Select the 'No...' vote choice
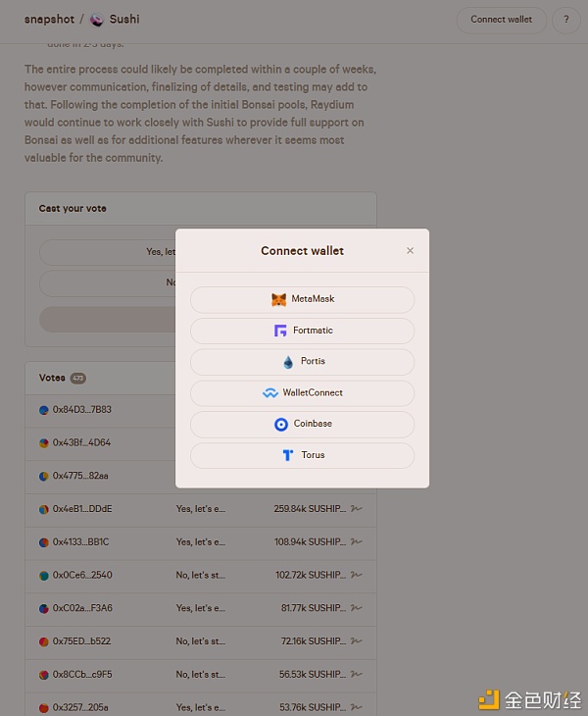The image size is (588, 716). coord(108,283)
